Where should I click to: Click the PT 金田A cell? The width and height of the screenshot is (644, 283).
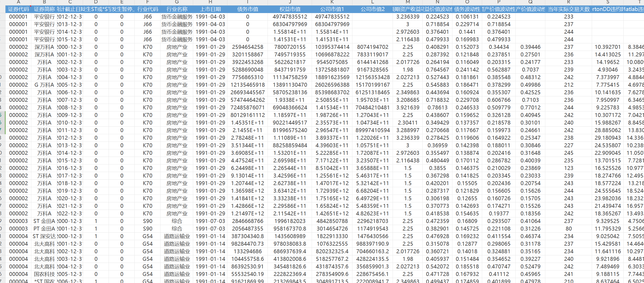[44, 229]
